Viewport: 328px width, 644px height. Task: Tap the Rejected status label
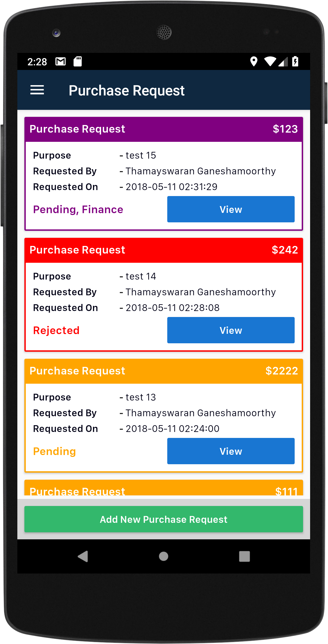pyautogui.click(x=56, y=331)
